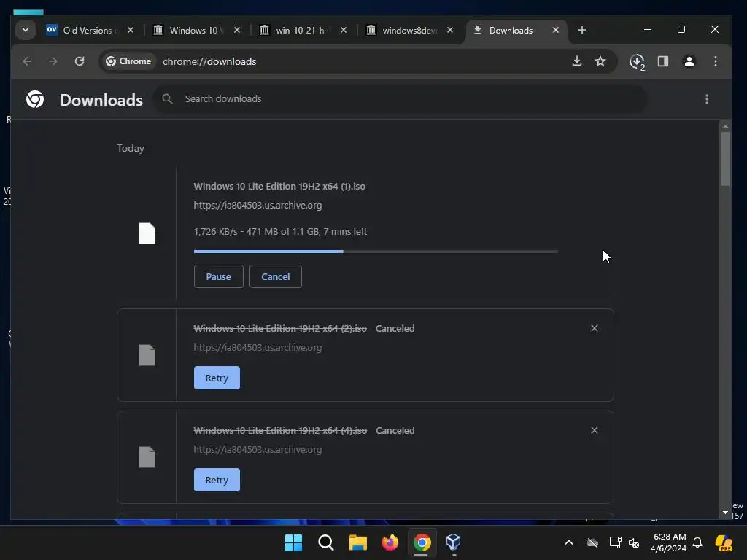
Task: Click the OneDrive cloud tray icon
Action: [592, 542]
